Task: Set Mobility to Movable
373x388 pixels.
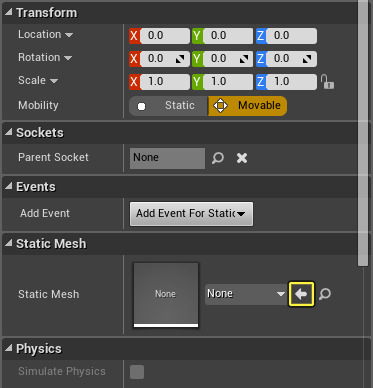Action: (247, 106)
